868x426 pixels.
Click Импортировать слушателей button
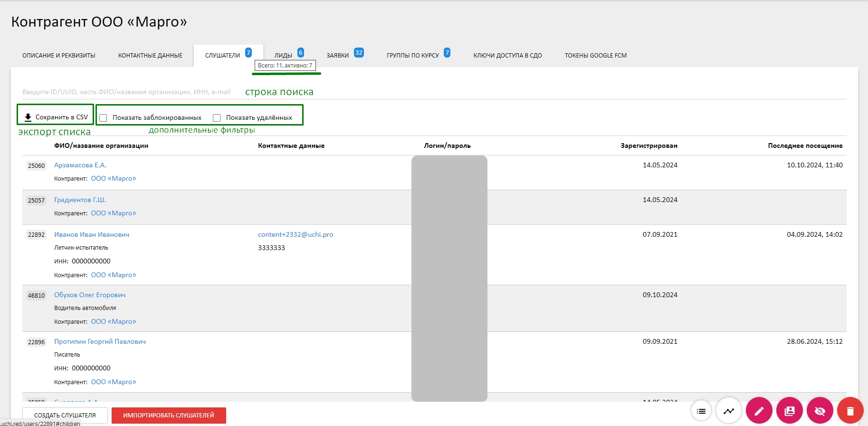click(x=169, y=415)
